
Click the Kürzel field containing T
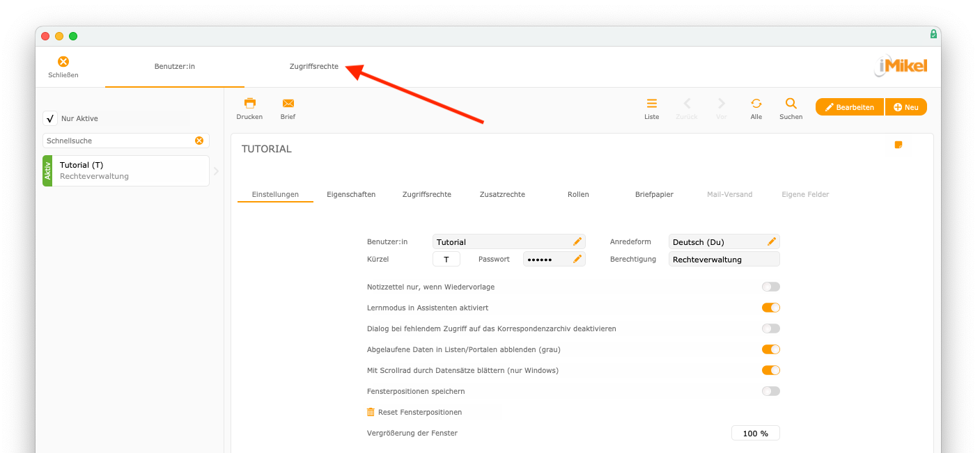[446, 259]
